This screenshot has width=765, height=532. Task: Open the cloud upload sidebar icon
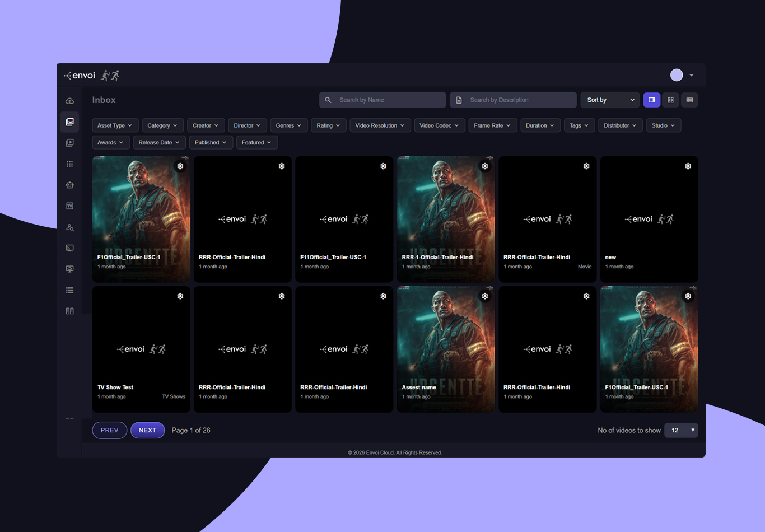click(x=69, y=101)
